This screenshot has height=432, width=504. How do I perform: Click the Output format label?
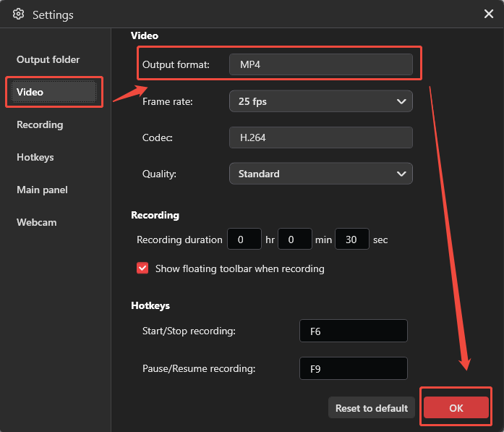176,64
